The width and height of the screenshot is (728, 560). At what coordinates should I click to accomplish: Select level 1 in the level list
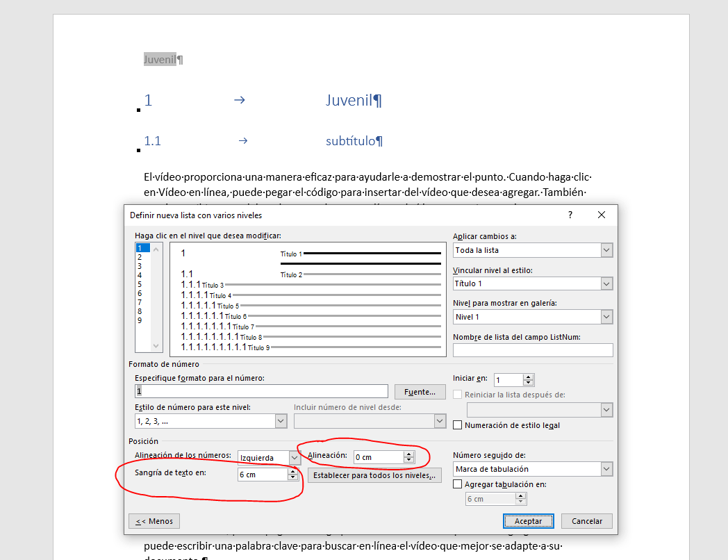142,248
